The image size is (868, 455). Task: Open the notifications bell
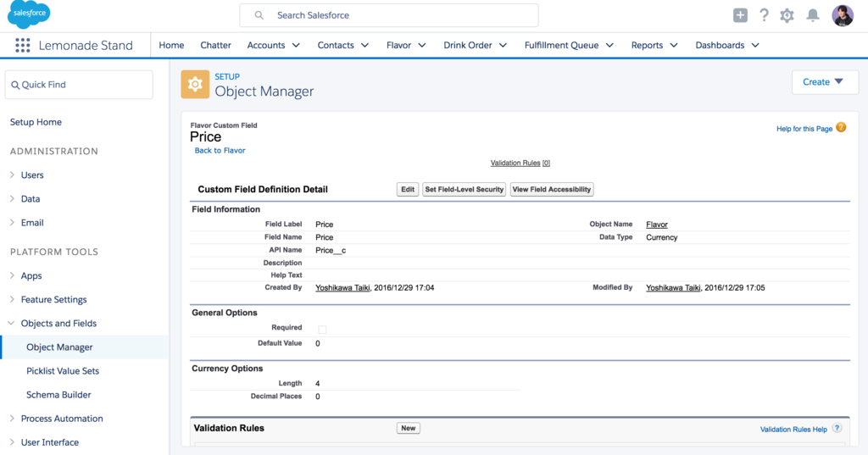(x=813, y=15)
